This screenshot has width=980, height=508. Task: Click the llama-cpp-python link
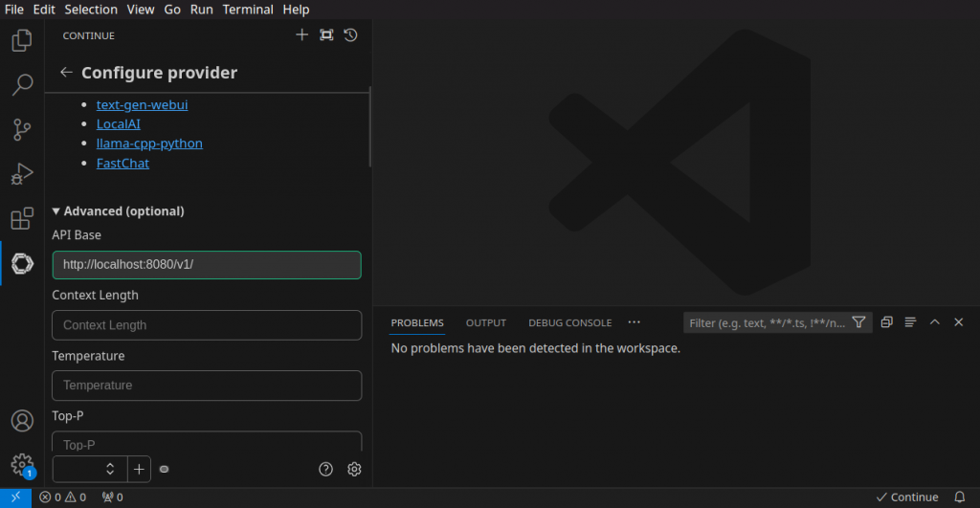coord(149,144)
